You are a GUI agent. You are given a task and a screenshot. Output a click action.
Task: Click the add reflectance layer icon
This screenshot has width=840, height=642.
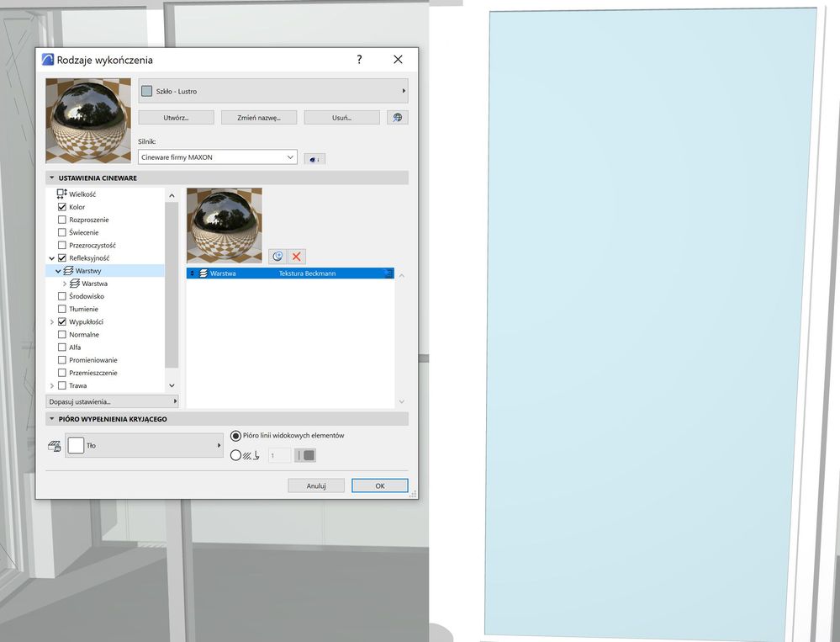[277, 256]
